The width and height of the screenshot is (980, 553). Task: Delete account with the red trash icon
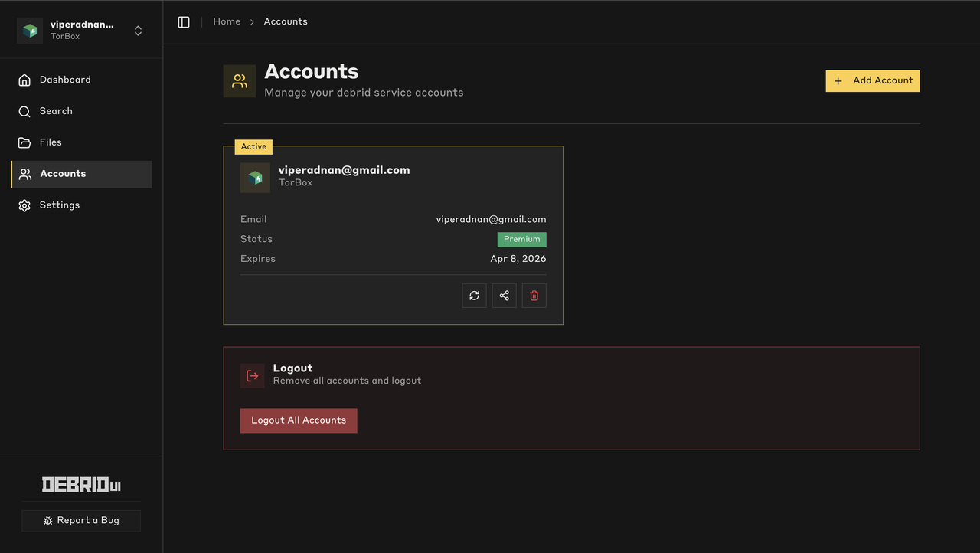[x=534, y=296]
